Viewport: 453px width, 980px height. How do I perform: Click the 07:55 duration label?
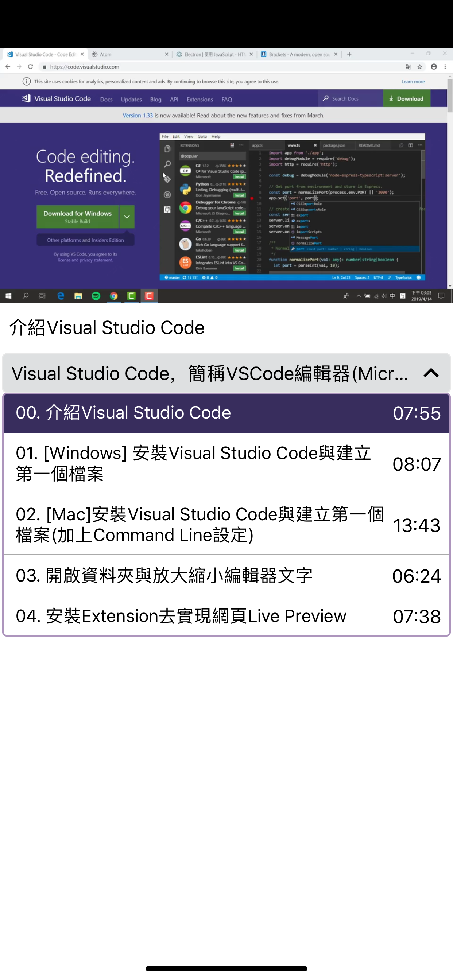(x=417, y=413)
